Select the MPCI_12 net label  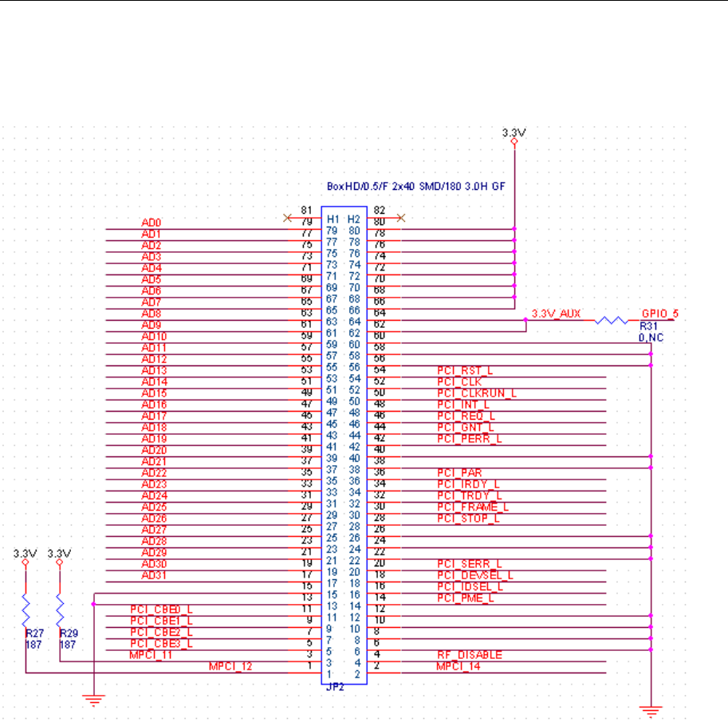230,666
